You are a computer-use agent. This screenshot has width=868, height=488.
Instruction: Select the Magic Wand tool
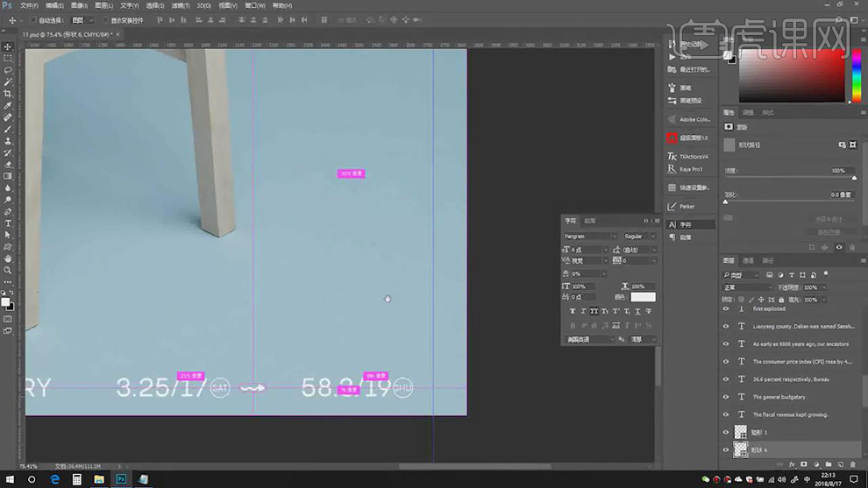tap(8, 81)
